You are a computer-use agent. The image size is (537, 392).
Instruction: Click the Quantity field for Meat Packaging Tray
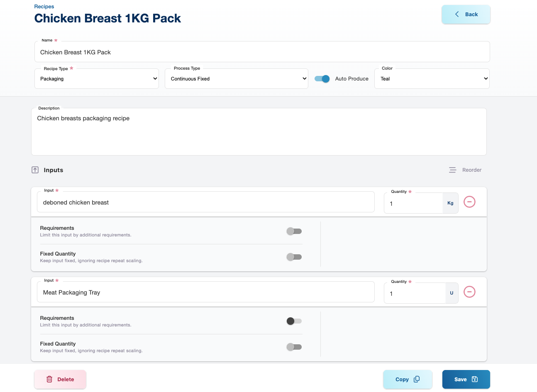[414, 294]
